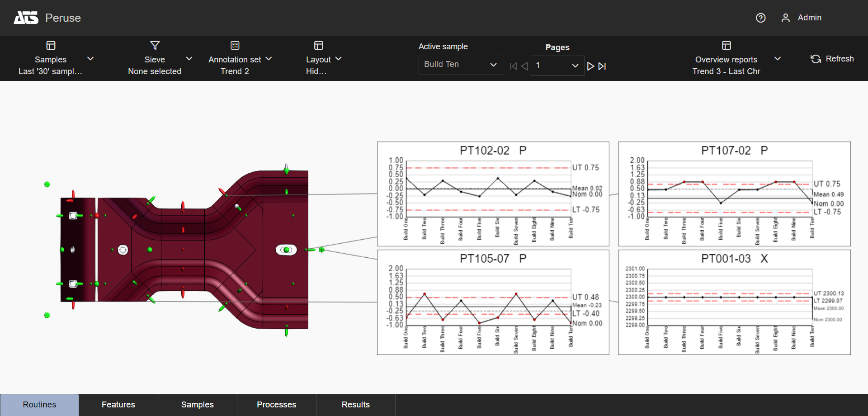This screenshot has height=416, width=868.
Task: Click the ATS Peruse logo
Action: (26, 18)
